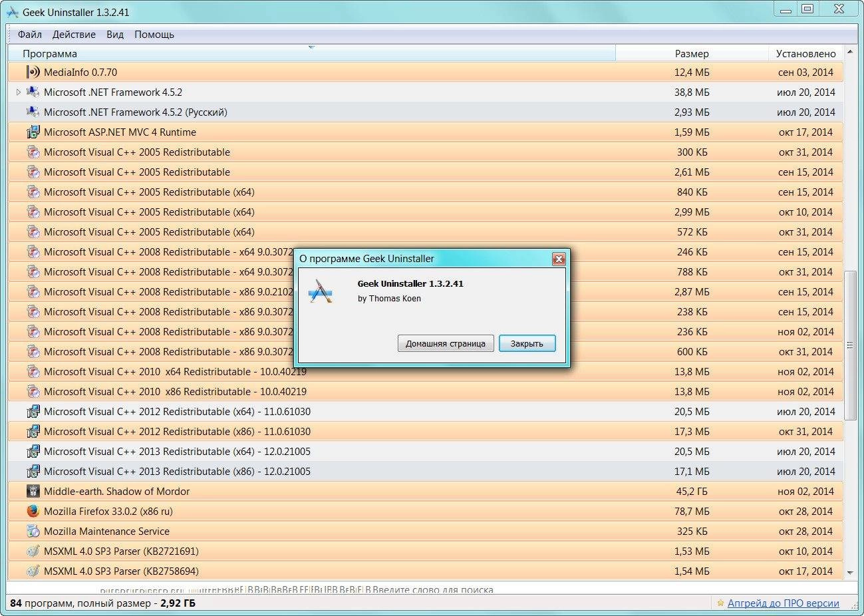864x616 pixels.
Task: Sort by the Размер column header
Action: tap(692, 53)
